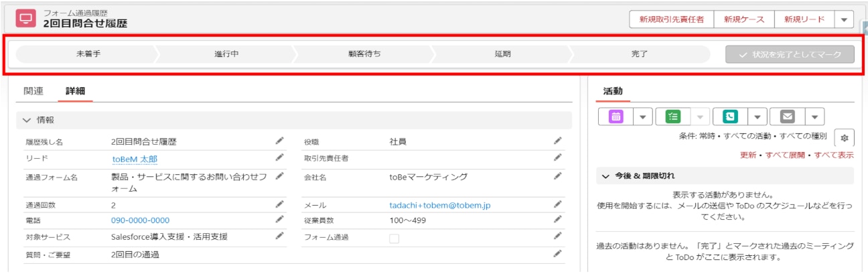Image resolution: width=868 pixels, height=276 pixels.
Task: Open dropdown next to task button
Action: point(700,117)
